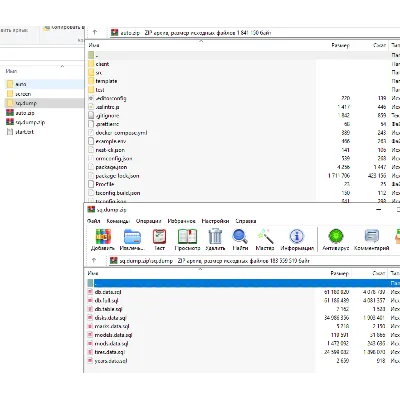Open the Комментарий (Comment) tool
This screenshot has height=400, width=400.
pos(371,240)
